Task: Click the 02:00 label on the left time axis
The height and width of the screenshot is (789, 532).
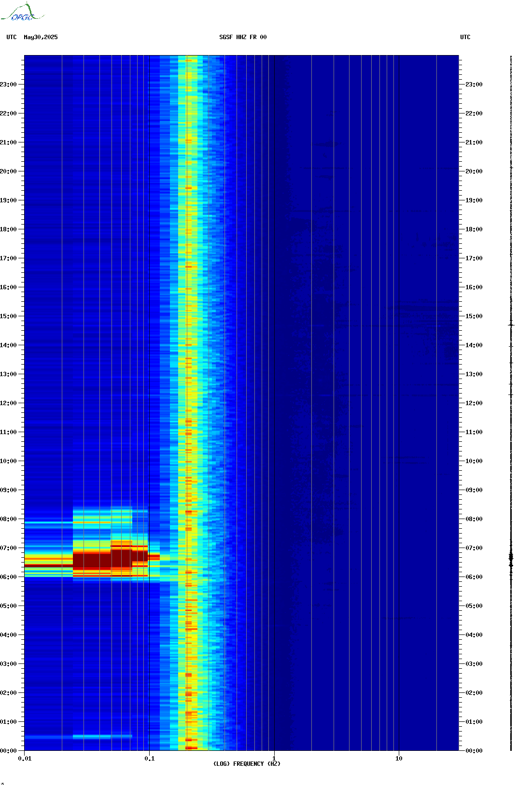Action: (8, 693)
